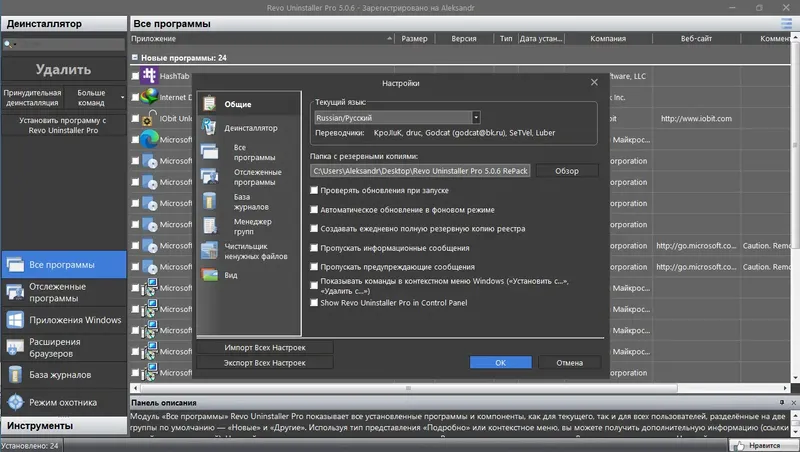Click Forced Uninstall button
Screen dimensions: 800x452
point(32,97)
